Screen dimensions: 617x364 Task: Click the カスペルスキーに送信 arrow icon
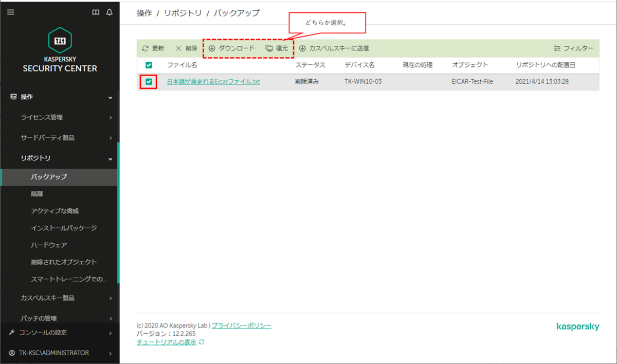point(302,48)
